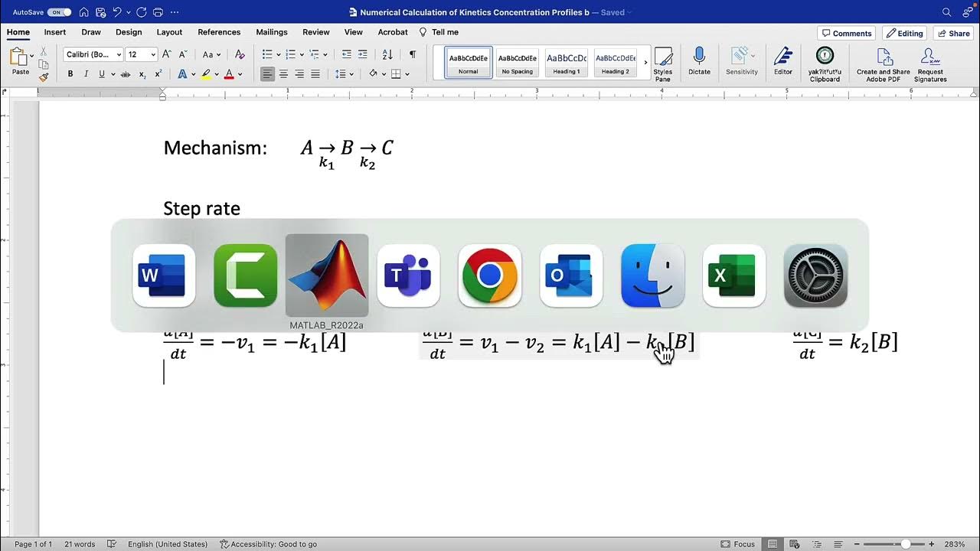
Task: Click Create and Share Adobe PDF
Action: [884, 64]
